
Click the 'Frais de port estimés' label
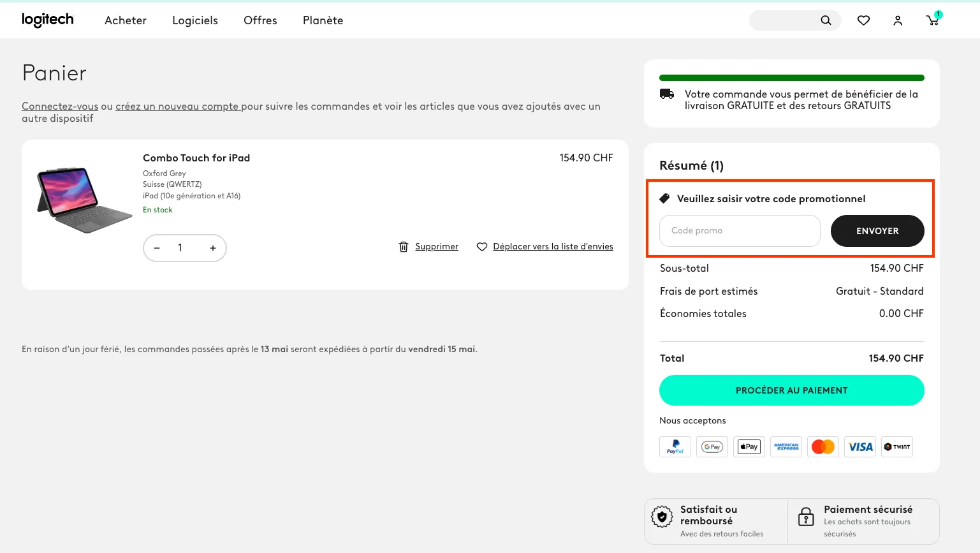(709, 291)
